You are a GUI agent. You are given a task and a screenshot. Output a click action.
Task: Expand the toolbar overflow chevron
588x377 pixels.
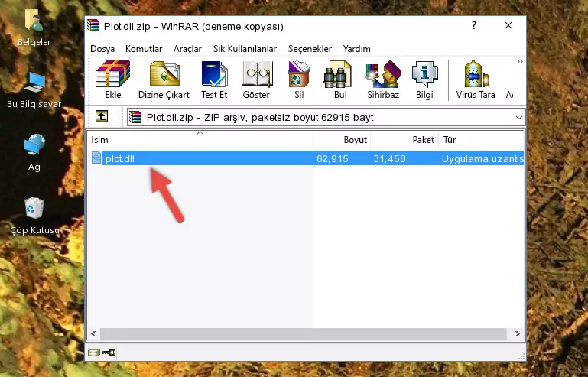519,61
